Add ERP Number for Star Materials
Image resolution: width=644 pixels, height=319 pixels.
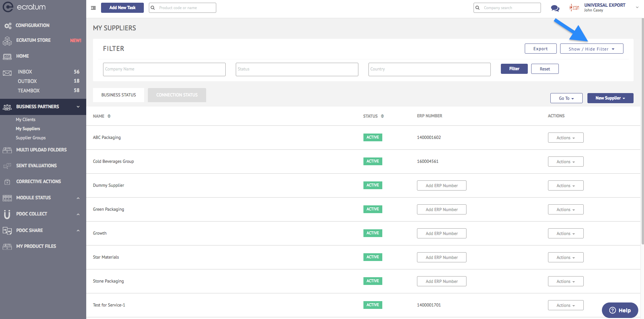point(442,257)
